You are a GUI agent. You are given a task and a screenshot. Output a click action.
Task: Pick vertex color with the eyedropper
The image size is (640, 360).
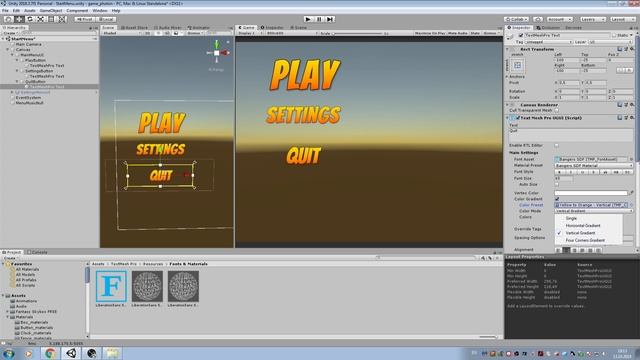(x=632, y=193)
